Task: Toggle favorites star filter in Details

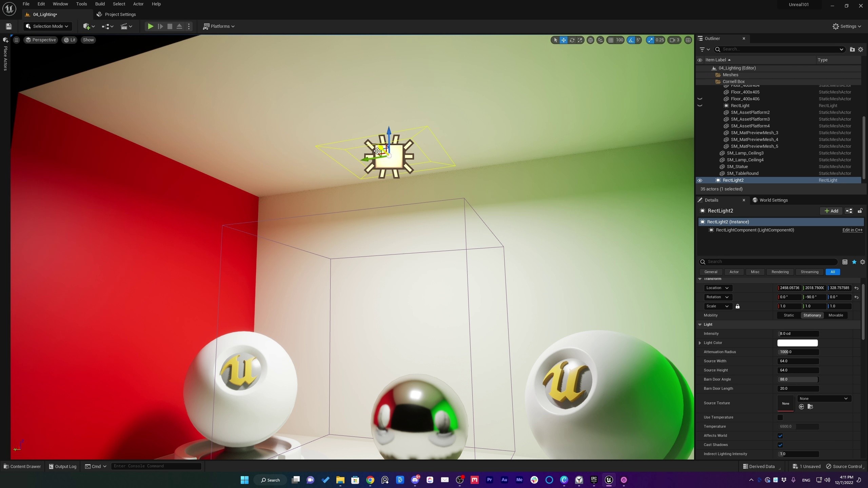Action: click(x=854, y=262)
